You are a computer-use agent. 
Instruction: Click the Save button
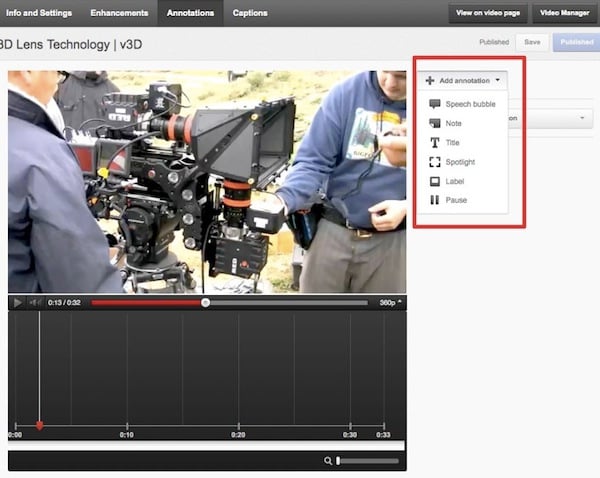tap(531, 43)
